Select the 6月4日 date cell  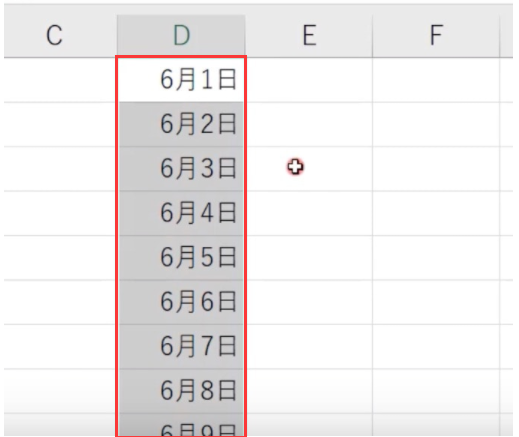pyautogui.click(x=181, y=213)
